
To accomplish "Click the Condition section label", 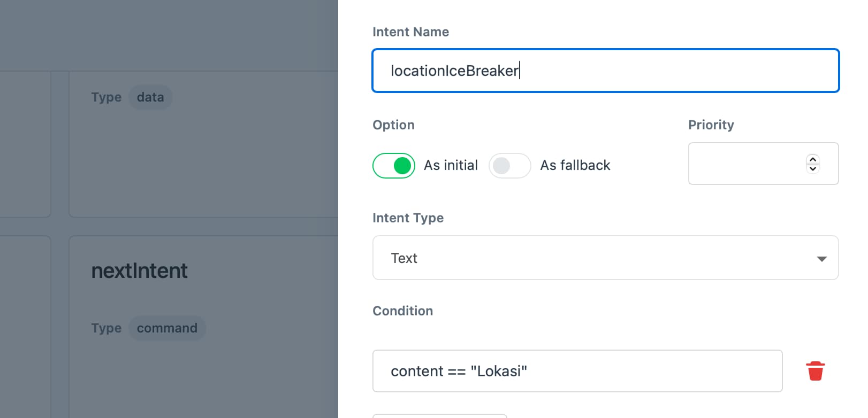I will click(x=402, y=311).
